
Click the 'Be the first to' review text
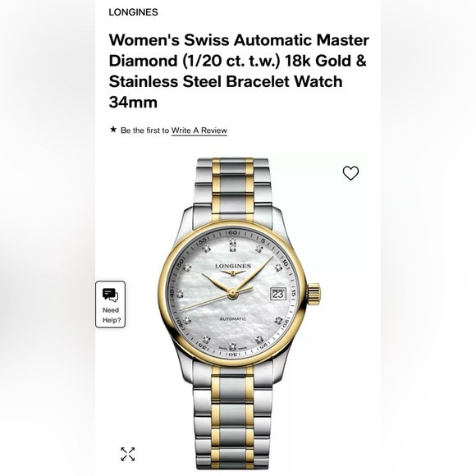[144, 130]
